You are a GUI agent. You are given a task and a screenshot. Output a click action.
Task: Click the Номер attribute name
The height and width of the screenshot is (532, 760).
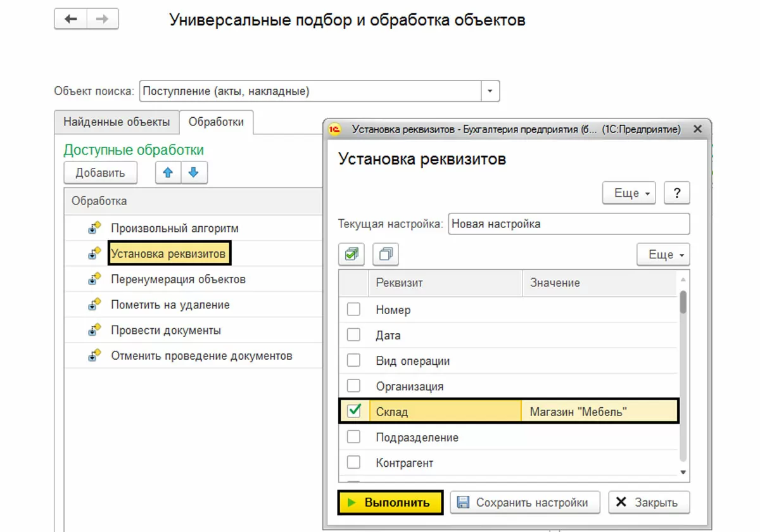tap(393, 310)
